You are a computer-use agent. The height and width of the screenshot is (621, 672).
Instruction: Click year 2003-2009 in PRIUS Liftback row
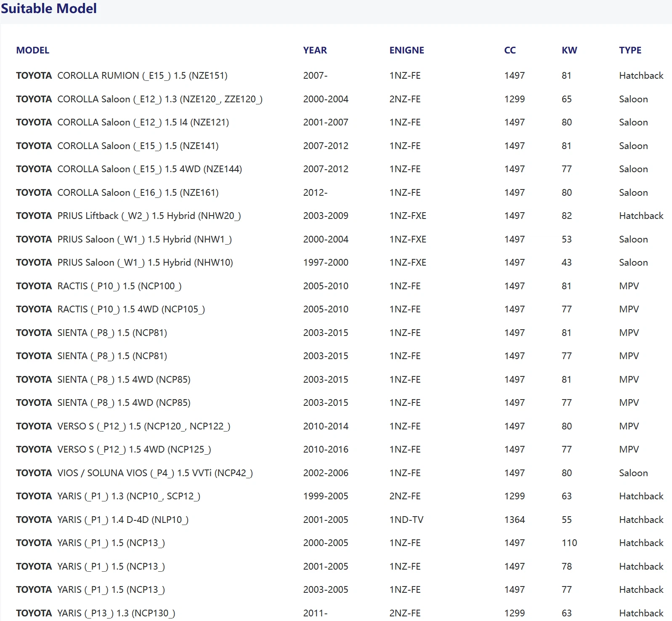(326, 216)
